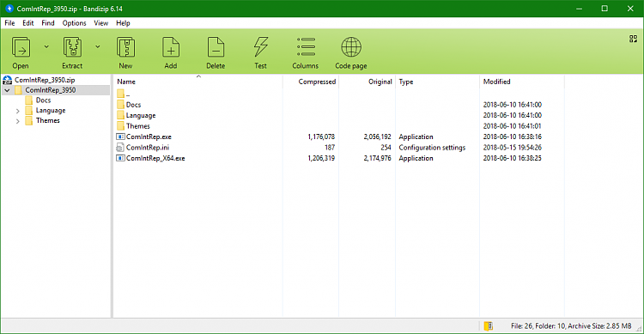Select the Docs name in file list
The image size is (644, 334).
[x=133, y=105]
